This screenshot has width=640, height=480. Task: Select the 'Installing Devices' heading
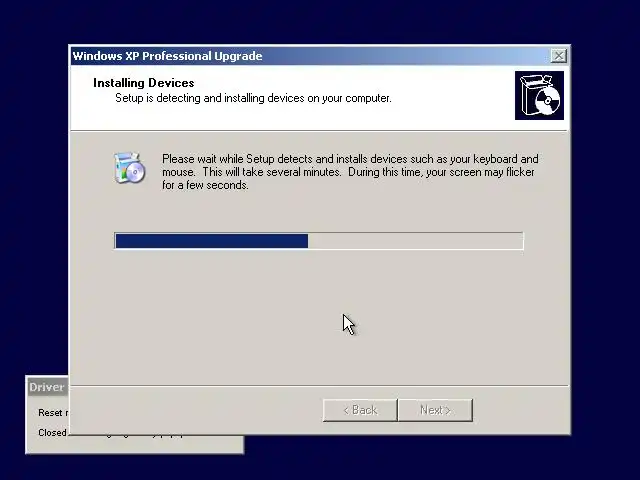point(144,83)
